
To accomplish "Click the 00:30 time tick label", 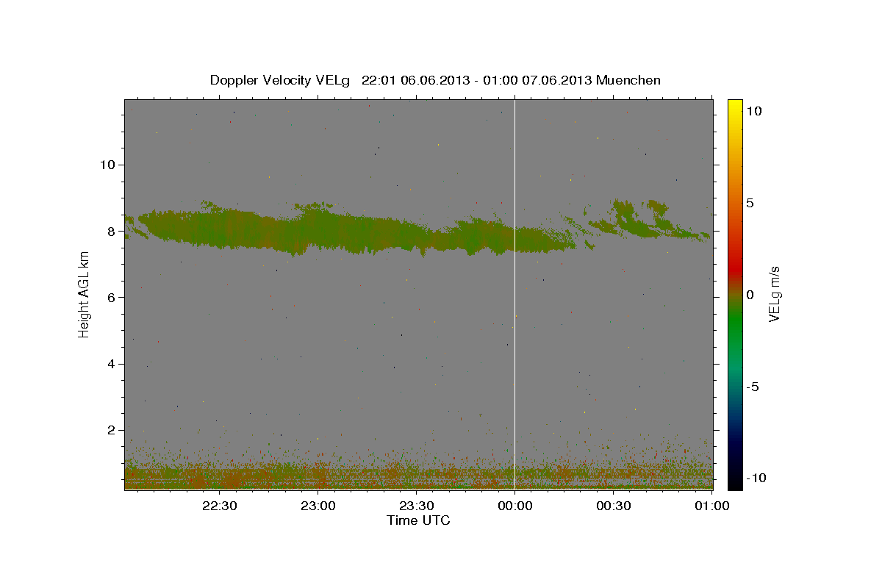I will tap(613, 506).
